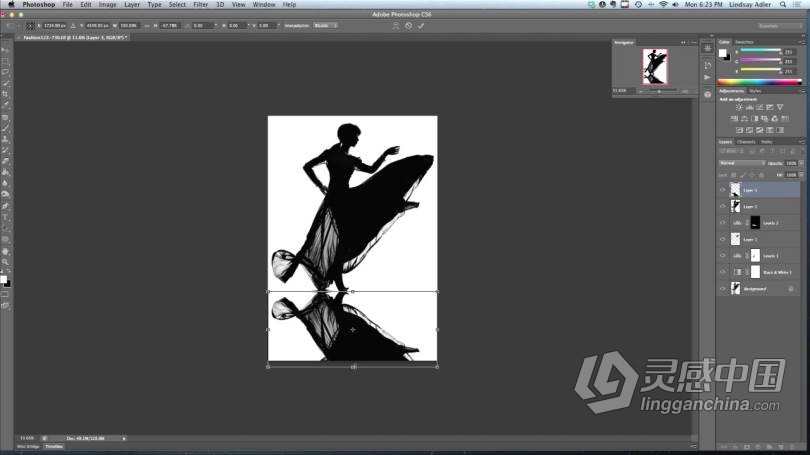
Task: Open the Fill slider dropdown arrow
Action: (x=801, y=175)
